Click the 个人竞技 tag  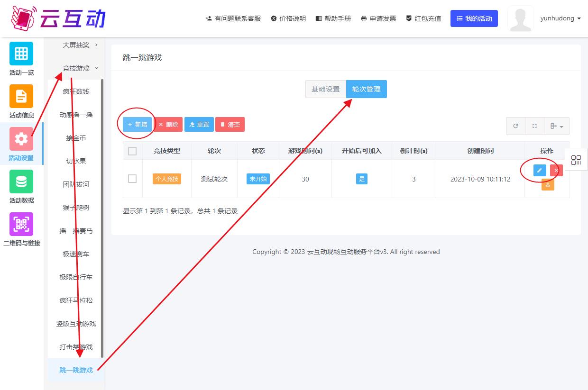167,179
